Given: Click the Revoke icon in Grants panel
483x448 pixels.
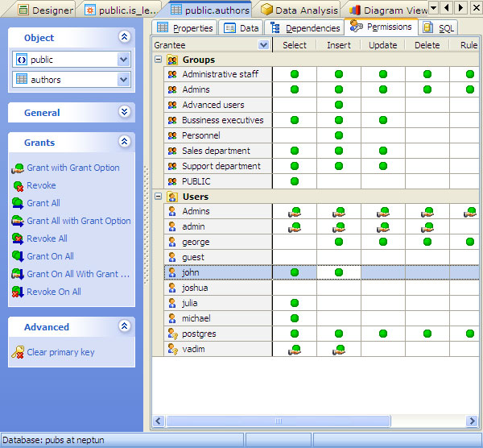Looking at the screenshot, I should 18,186.
